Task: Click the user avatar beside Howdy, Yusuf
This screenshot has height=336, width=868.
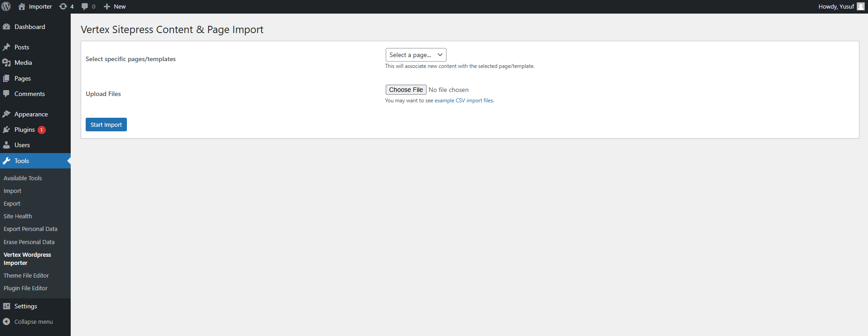Action: [861, 6]
